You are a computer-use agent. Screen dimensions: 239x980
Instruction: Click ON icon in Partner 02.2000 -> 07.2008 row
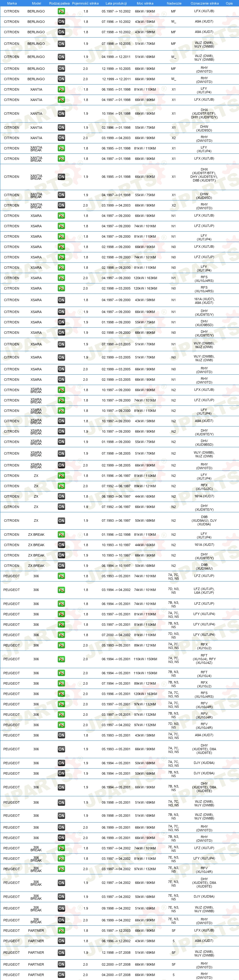coord(61,964)
